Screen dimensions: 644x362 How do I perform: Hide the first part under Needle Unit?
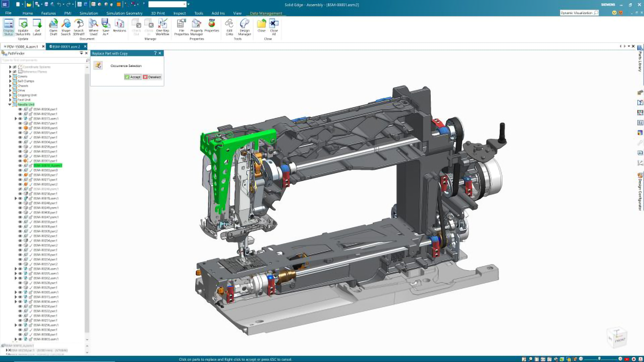[x=20, y=109]
